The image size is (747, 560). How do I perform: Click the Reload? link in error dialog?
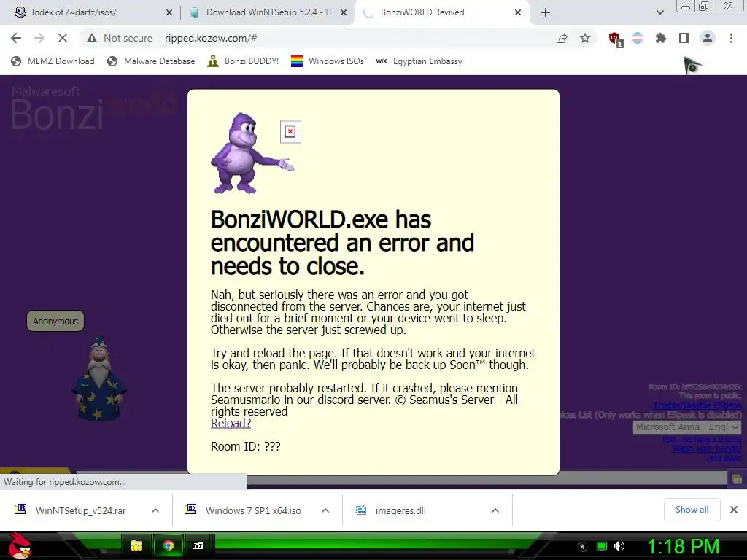coord(231,423)
